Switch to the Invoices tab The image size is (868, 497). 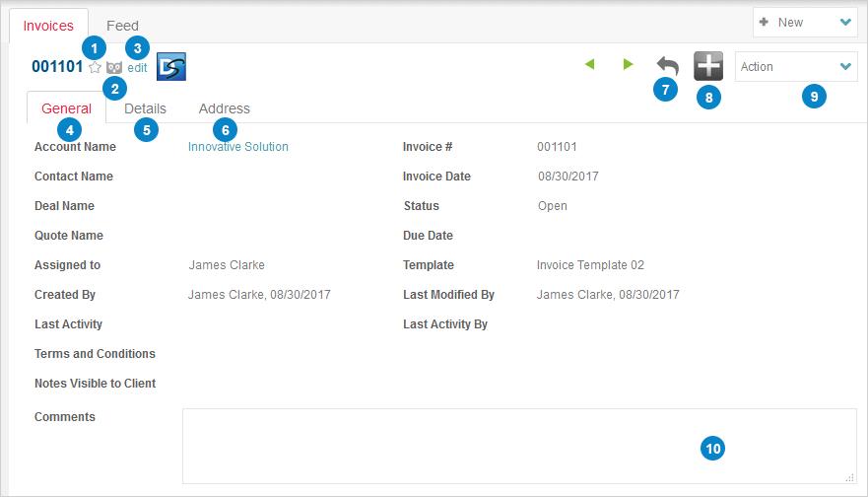tap(48, 26)
